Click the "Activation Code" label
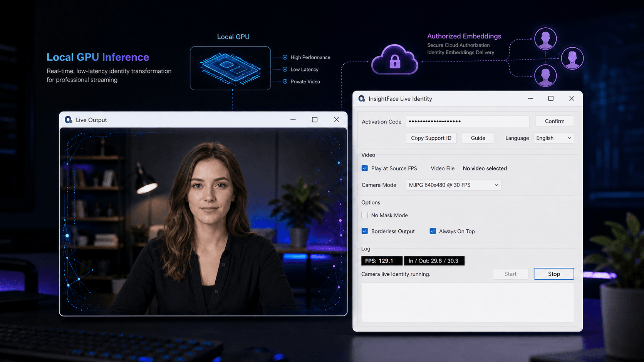The width and height of the screenshot is (644, 362). point(381,122)
